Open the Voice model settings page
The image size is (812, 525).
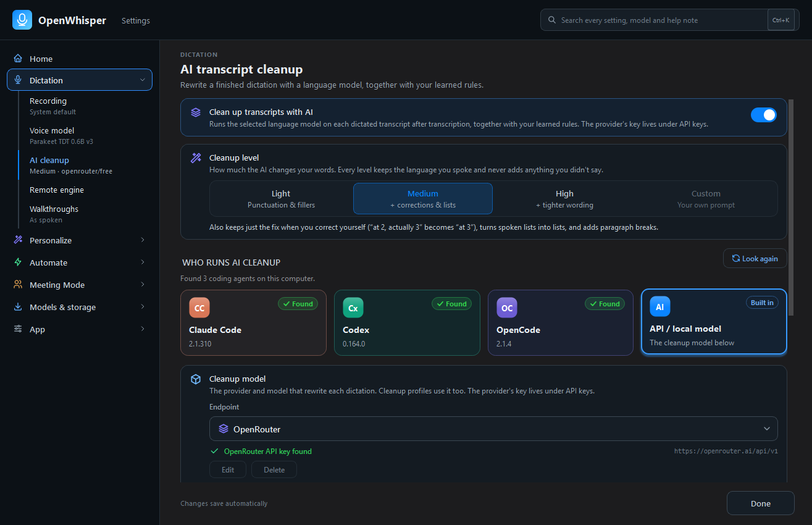pyautogui.click(x=86, y=135)
